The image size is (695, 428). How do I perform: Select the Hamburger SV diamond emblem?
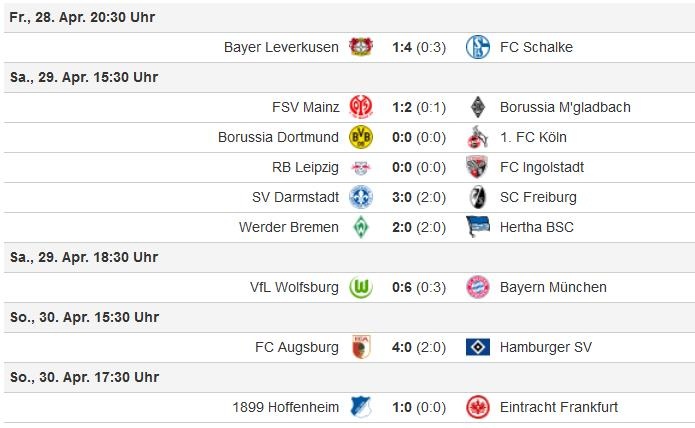pos(478,347)
